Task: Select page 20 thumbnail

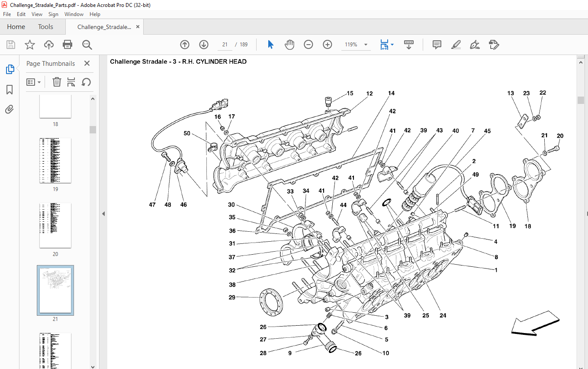Action: coord(55,226)
